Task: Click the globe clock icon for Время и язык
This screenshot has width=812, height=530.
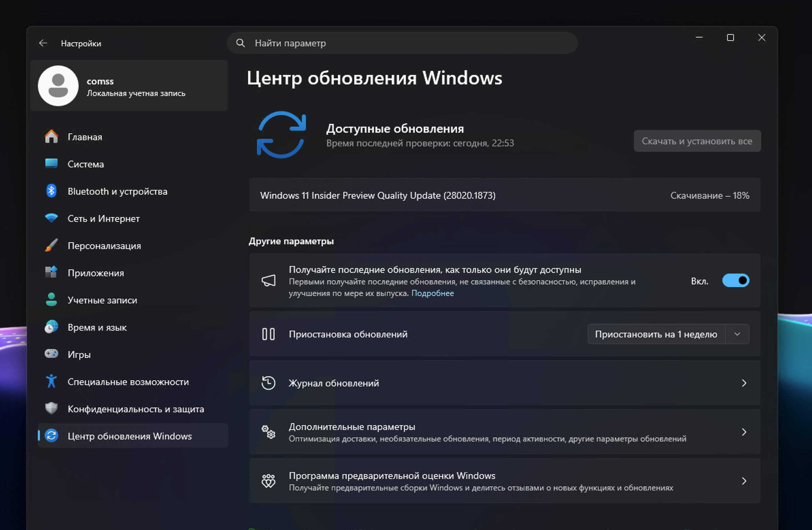Action: coord(51,327)
